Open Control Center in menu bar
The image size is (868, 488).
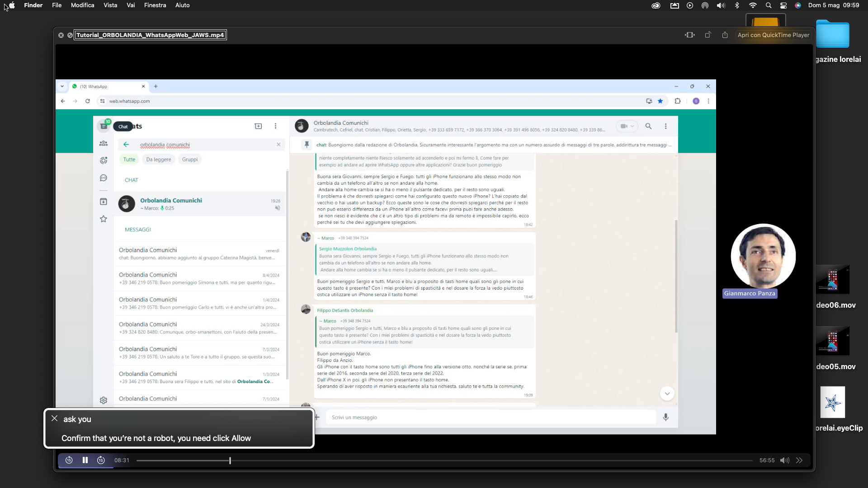pos(783,5)
